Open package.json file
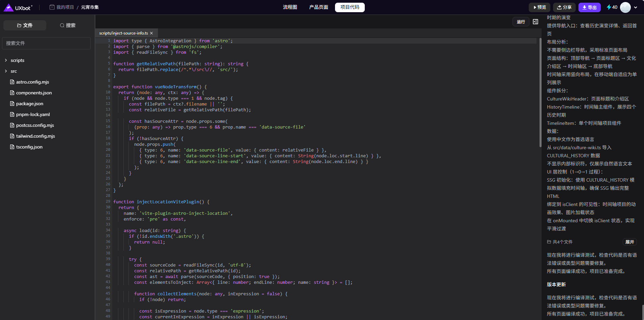 (x=29, y=104)
